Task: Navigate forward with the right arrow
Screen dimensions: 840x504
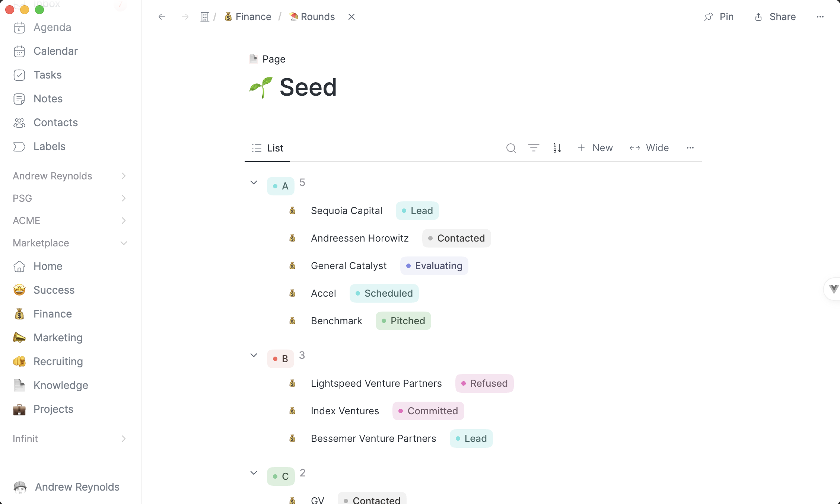Action: pyautogui.click(x=185, y=17)
